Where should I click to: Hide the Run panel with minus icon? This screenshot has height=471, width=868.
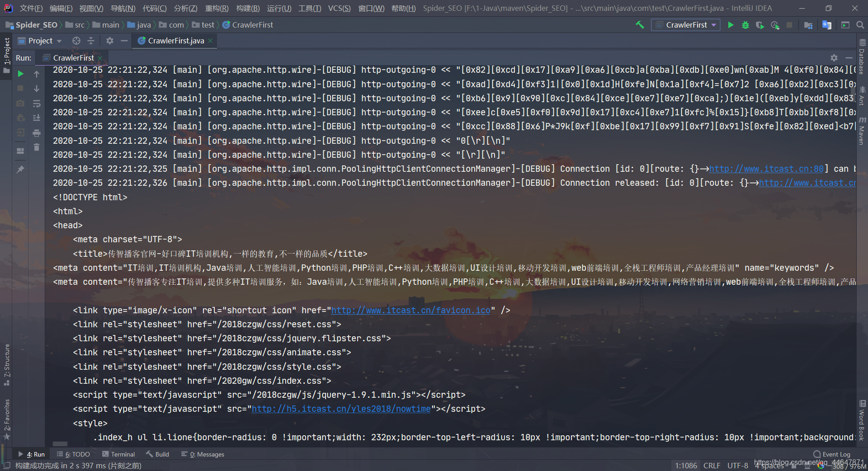tap(849, 58)
